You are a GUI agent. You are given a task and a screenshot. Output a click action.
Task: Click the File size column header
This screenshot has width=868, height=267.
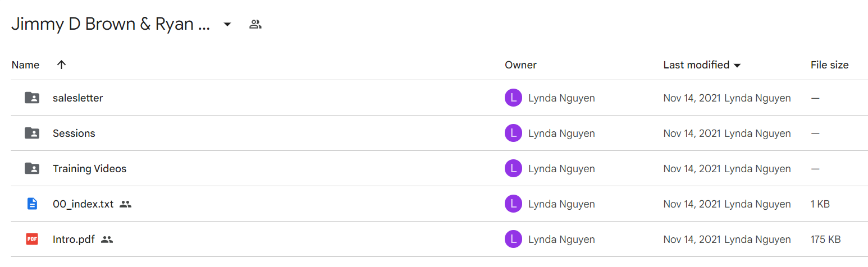[829, 65]
